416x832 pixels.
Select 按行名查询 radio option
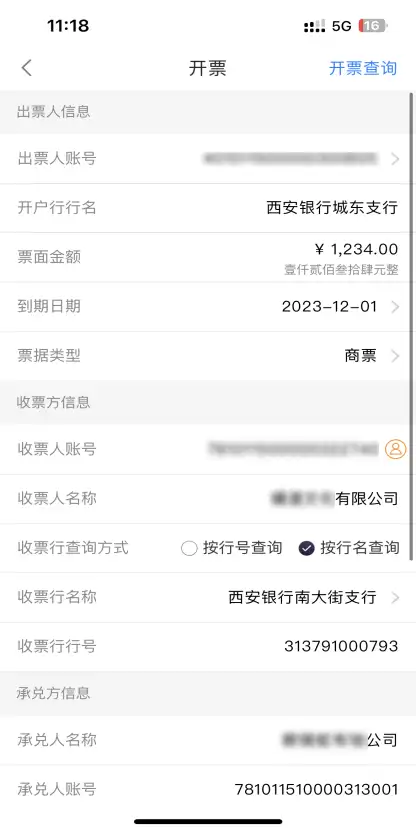pos(349,548)
